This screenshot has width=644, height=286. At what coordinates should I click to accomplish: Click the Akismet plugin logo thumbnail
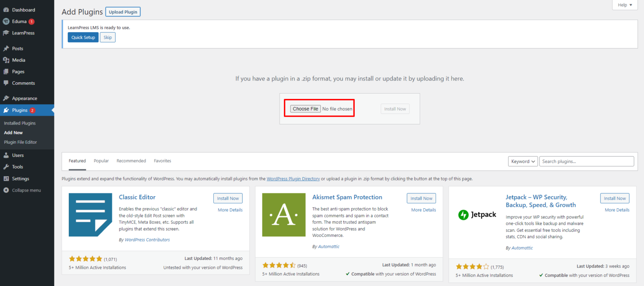[x=284, y=215]
